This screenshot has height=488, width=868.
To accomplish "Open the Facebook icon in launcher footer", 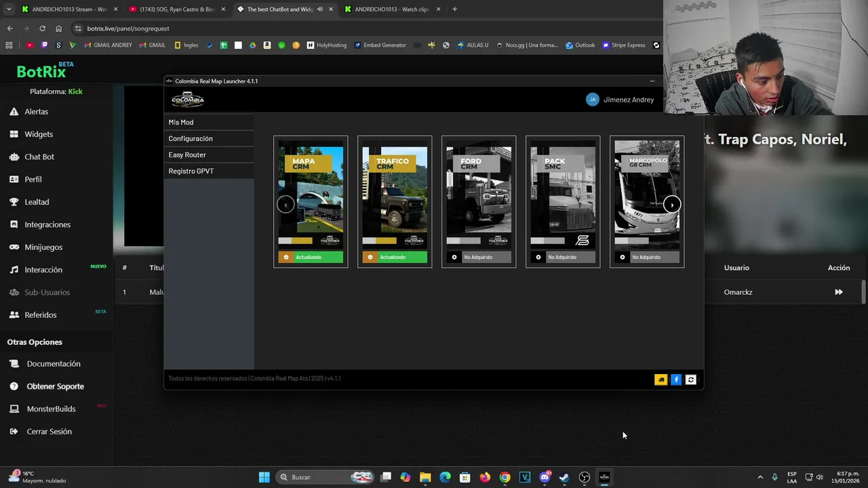I will coord(676,380).
